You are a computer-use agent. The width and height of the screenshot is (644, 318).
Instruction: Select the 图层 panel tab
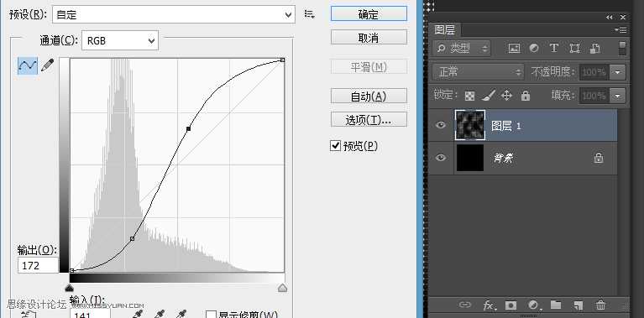[444, 29]
